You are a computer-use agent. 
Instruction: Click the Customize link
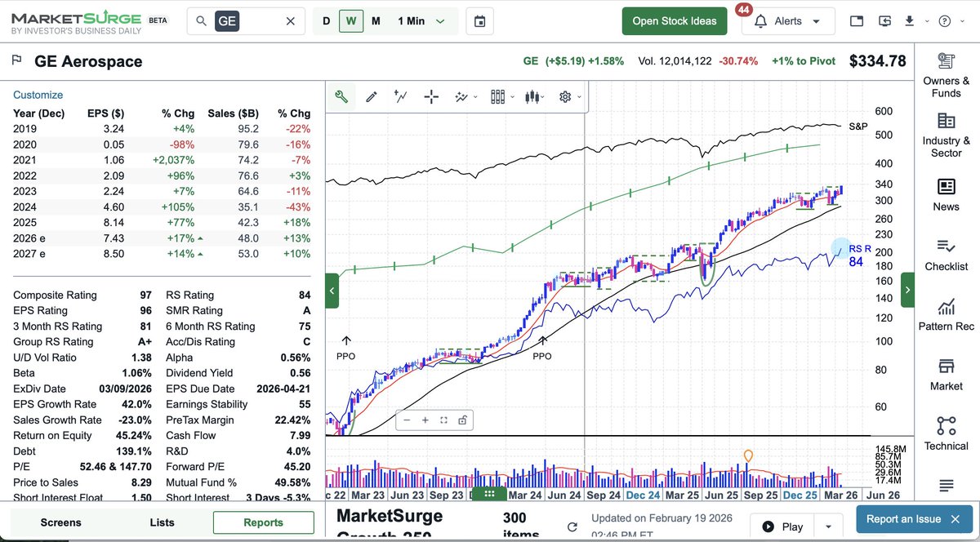pyautogui.click(x=38, y=95)
